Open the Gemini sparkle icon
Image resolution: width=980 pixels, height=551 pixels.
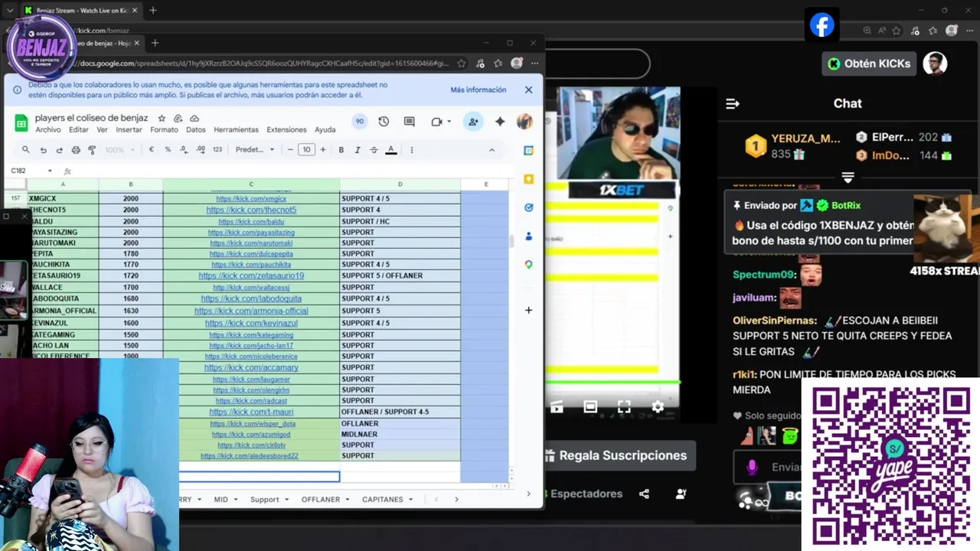click(x=500, y=122)
